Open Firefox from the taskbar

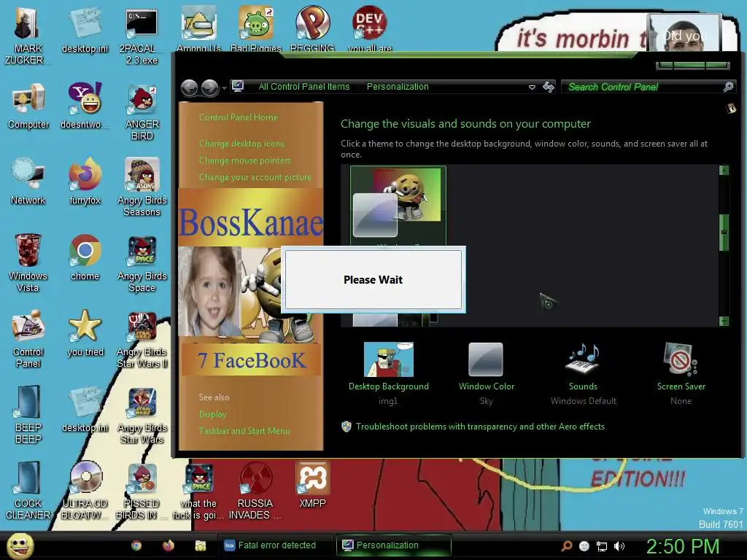pyautogui.click(x=169, y=545)
